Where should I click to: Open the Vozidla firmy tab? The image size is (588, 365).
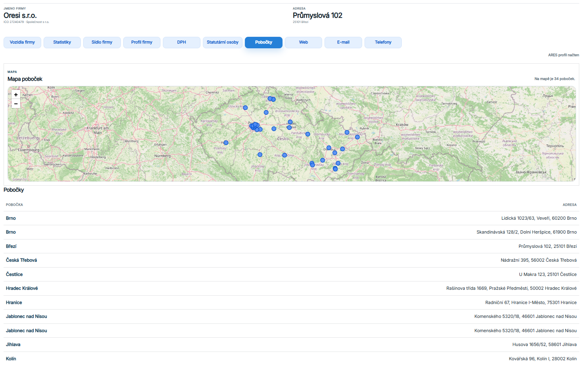coord(22,42)
